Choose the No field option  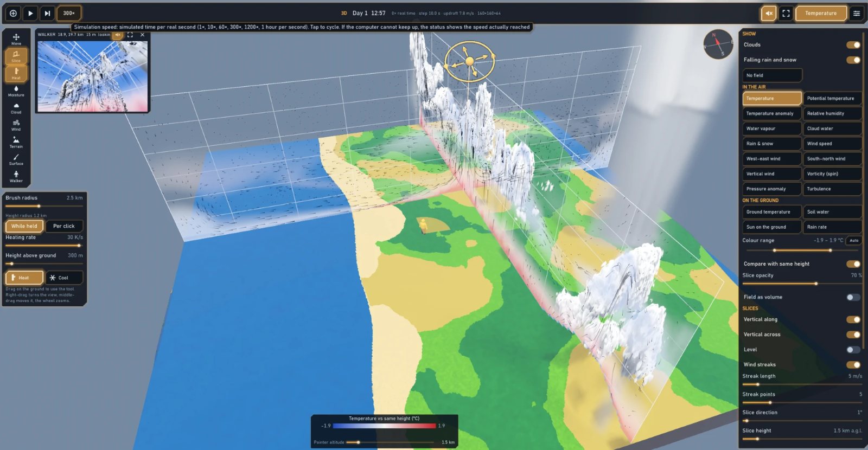pos(772,75)
